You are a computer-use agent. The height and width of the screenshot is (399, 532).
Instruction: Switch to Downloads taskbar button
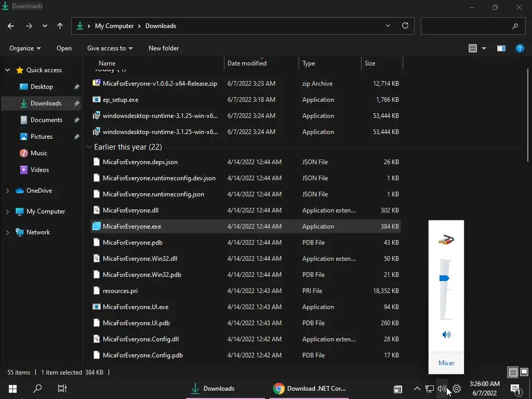225,389
